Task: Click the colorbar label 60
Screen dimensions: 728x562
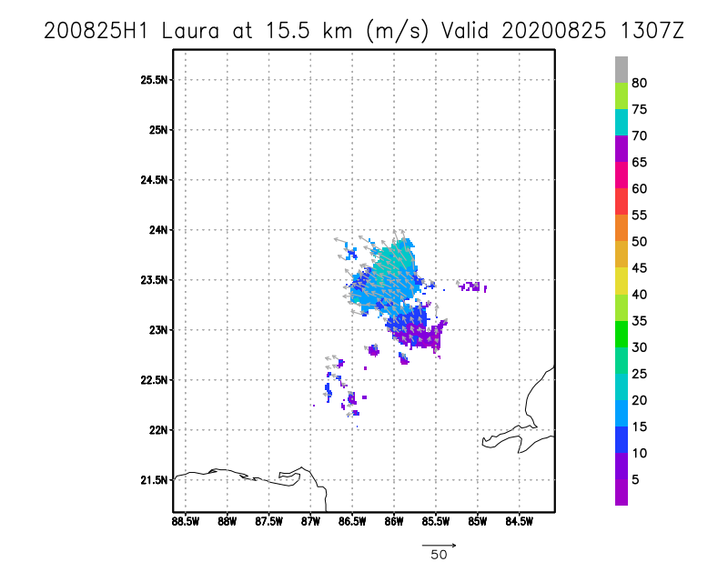Action: pos(640,189)
